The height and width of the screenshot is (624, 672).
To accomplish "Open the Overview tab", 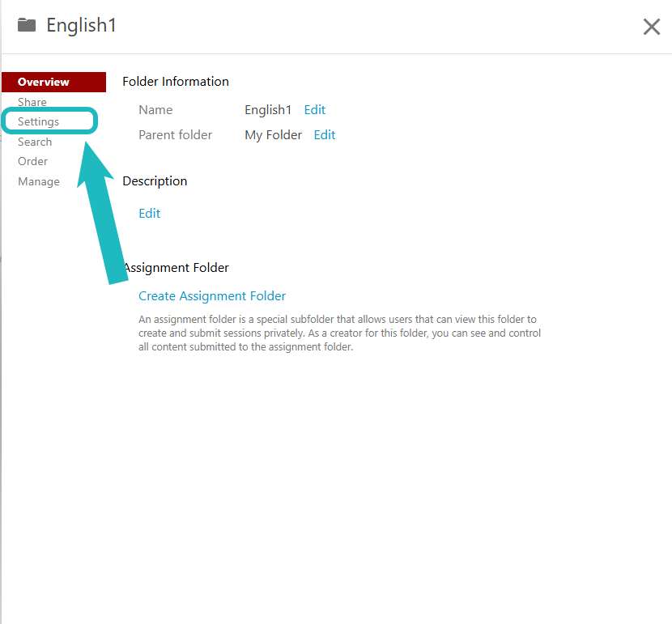I will click(x=44, y=82).
